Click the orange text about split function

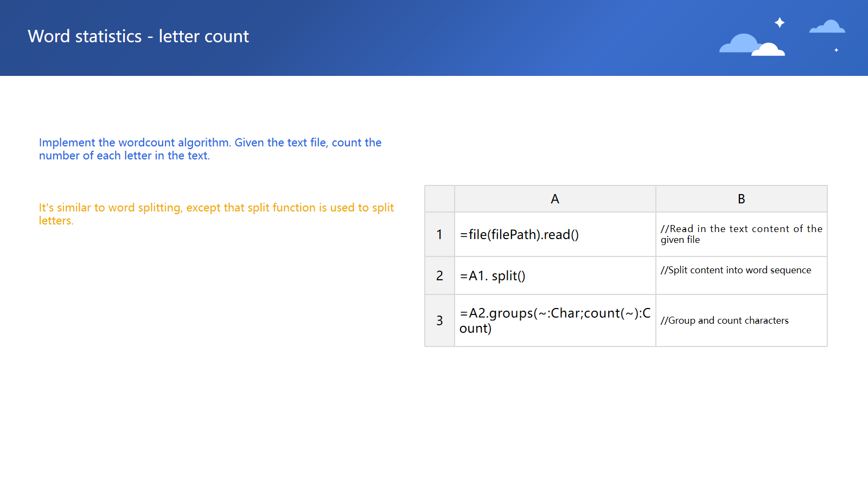coord(216,214)
